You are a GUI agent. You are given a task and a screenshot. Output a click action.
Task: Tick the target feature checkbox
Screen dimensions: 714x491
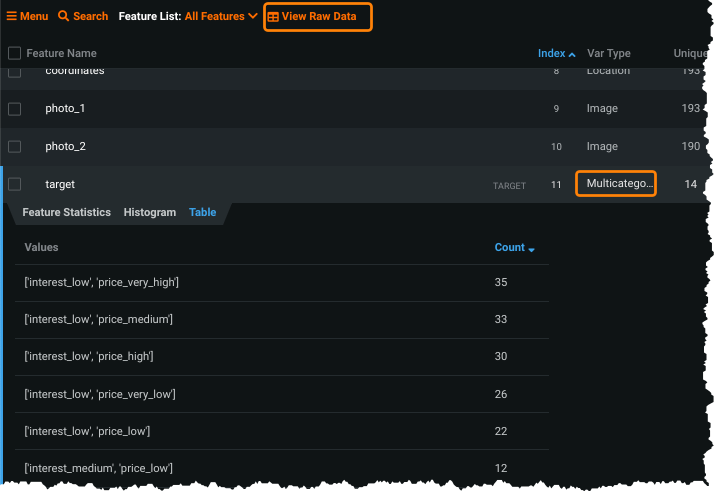[14, 184]
